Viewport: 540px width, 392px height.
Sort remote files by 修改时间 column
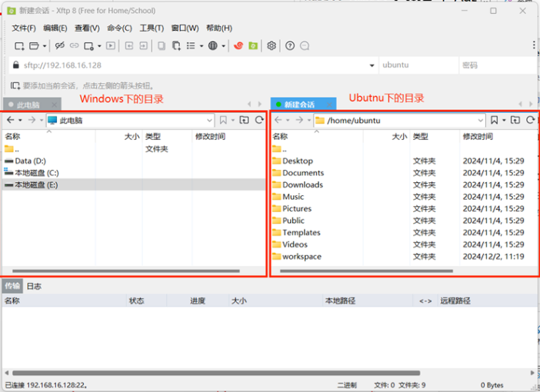498,137
